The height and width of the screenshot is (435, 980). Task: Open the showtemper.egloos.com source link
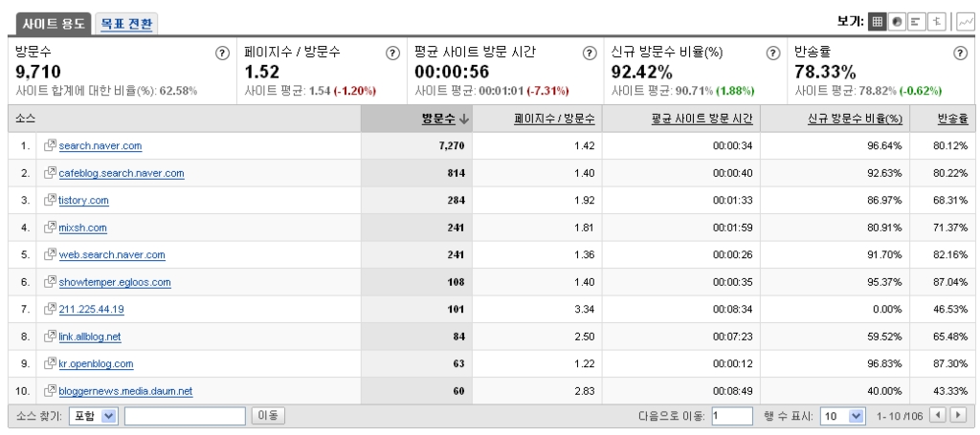click(x=115, y=283)
